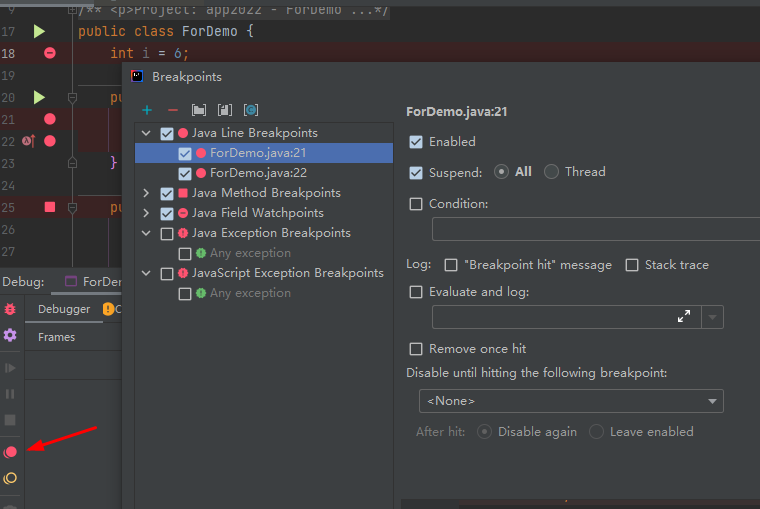Open Disable until breakpoint None dropdown
Viewport: 760px width, 509px height.
point(571,401)
